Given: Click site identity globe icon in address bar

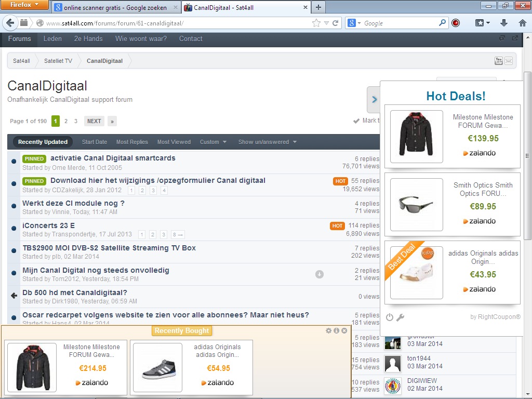Looking at the screenshot, I should coord(40,23).
